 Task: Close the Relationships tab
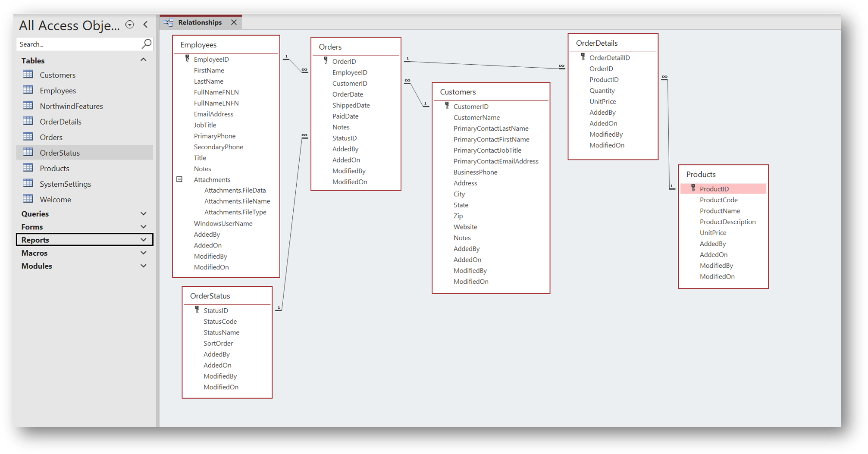[234, 22]
